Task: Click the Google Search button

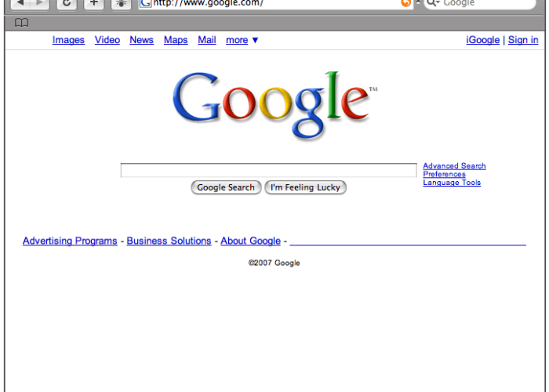Action: (x=226, y=187)
